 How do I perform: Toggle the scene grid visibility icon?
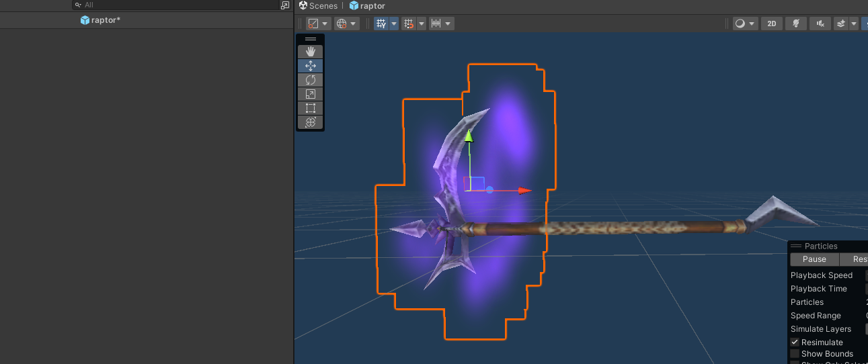[x=381, y=24]
